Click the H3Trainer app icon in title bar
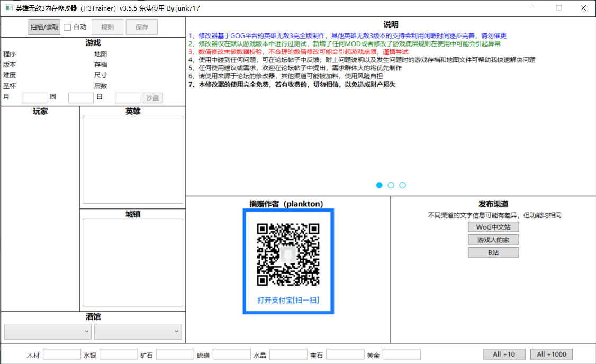The width and height of the screenshot is (596, 364). point(8,8)
